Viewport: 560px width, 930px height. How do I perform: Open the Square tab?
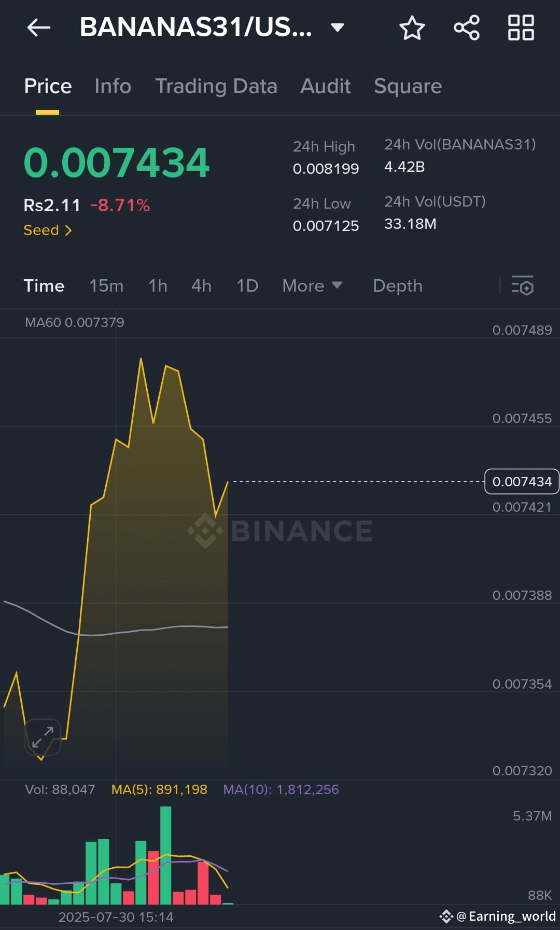click(408, 86)
